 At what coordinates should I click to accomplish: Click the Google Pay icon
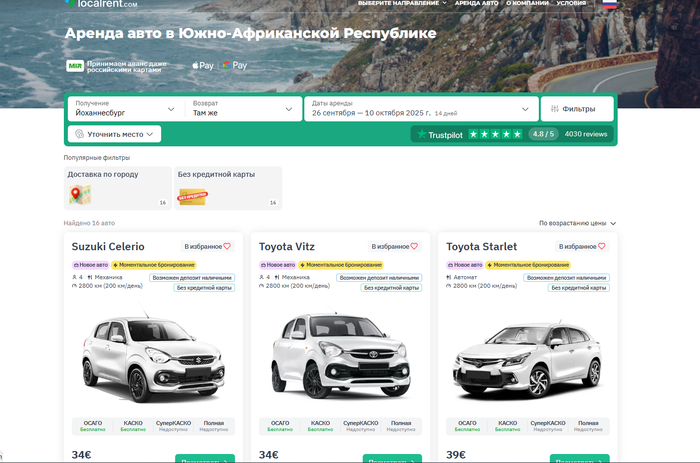click(235, 66)
